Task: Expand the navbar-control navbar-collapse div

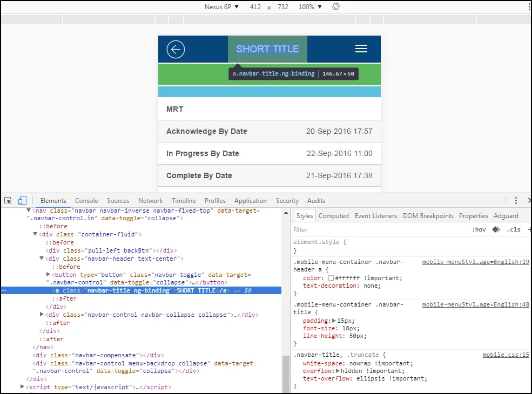Action: click(42, 314)
